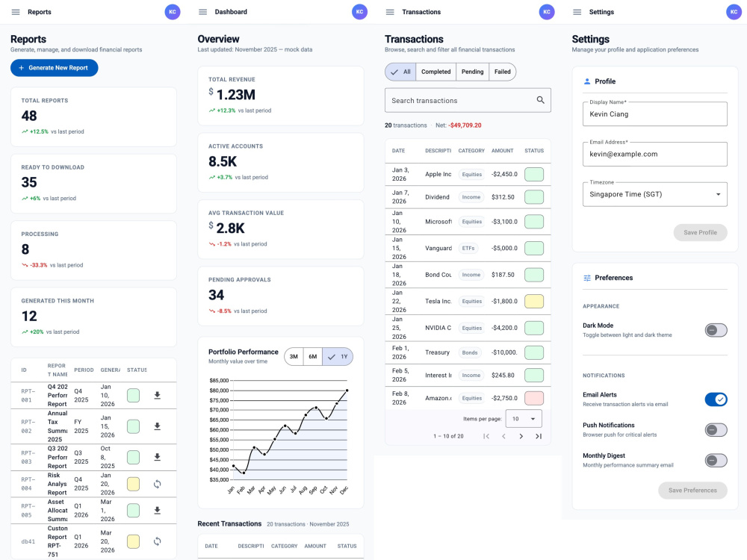Screen dimensions: 747x560
Task: Enable Push Notifications switch
Action: [x=716, y=430]
